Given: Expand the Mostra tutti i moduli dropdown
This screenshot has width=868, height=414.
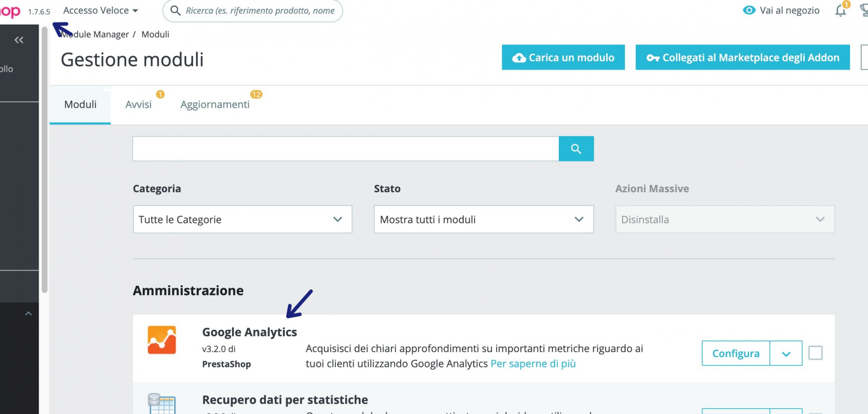Looking at the screenshot, I should point(483,219).
